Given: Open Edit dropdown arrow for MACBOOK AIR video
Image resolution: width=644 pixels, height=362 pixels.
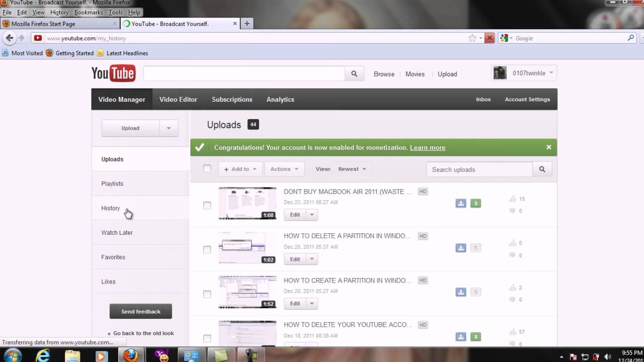Looking at the screenshot, I should (x=312, y=215).
